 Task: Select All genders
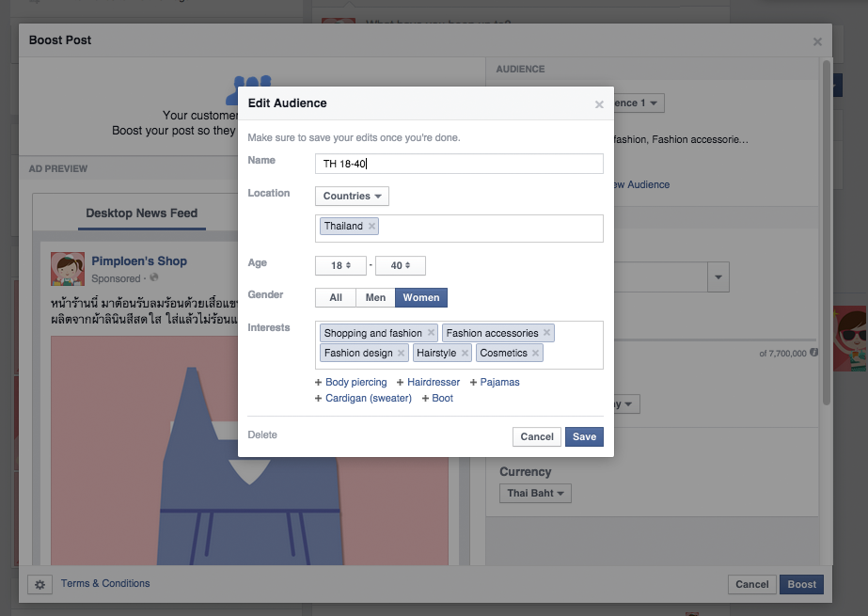(x=336, y=298)
